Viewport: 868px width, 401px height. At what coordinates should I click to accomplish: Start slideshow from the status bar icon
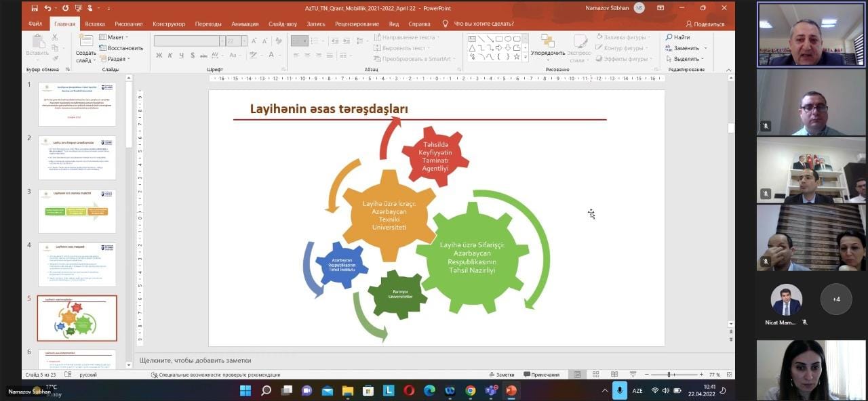click(632, 375)
